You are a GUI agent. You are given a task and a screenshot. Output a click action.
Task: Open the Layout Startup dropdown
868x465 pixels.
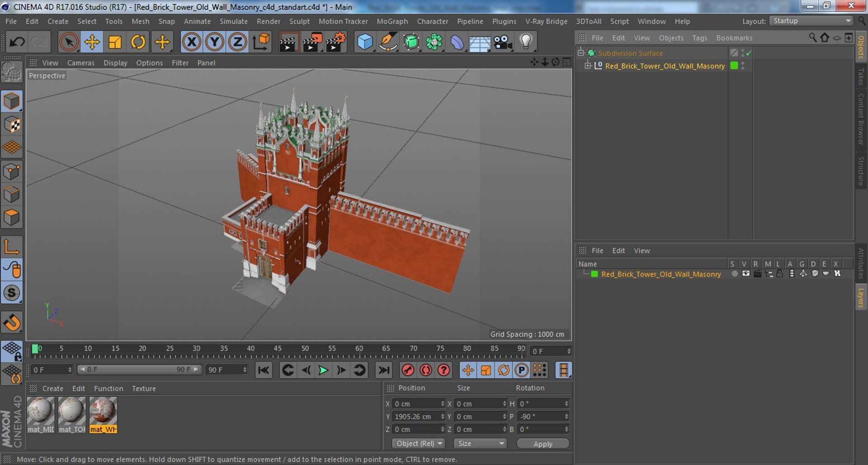tap(811, 21)
